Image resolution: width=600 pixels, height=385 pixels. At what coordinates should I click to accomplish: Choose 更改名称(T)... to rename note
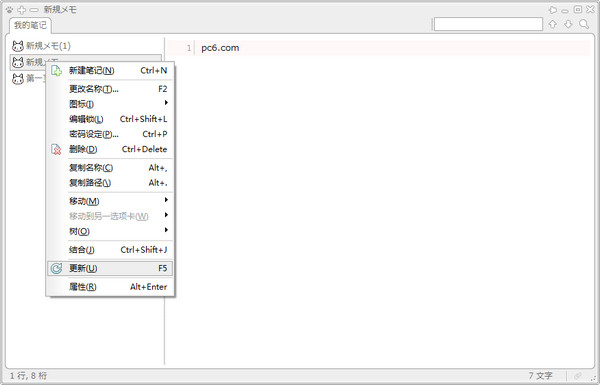pyautogui.click(x=110, y=89)
